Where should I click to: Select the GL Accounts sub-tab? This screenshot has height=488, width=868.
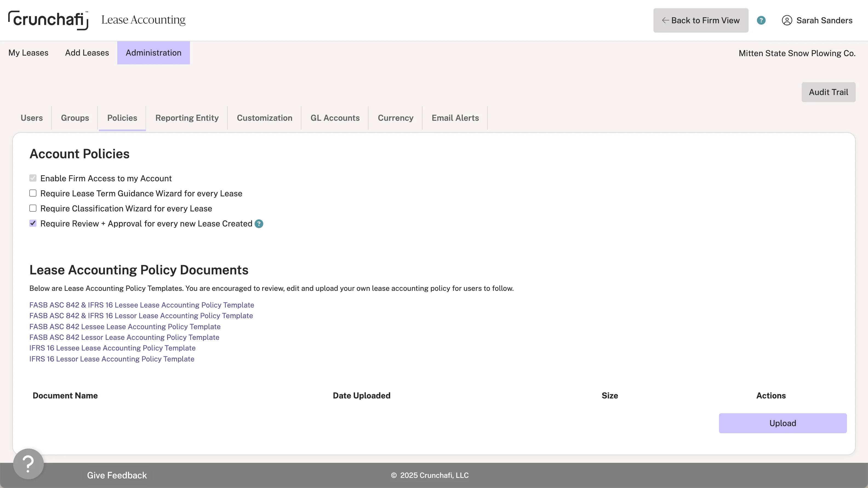[x=335, y=118]
